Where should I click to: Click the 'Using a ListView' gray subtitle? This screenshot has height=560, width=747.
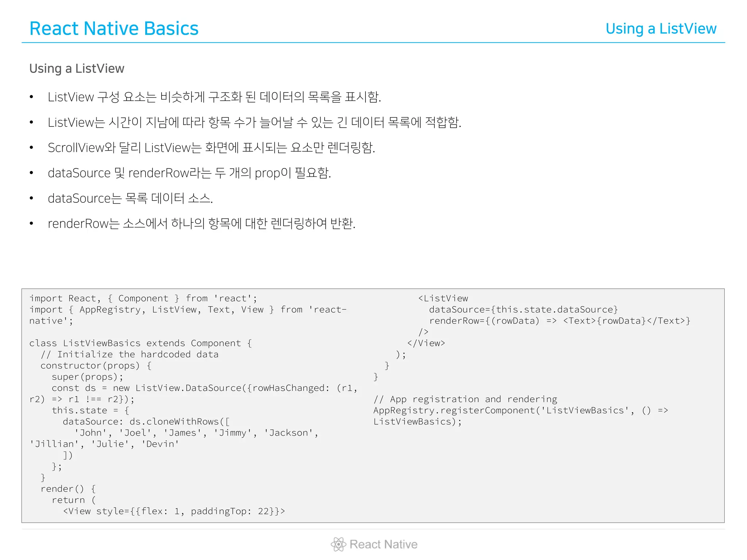[77, 69]
